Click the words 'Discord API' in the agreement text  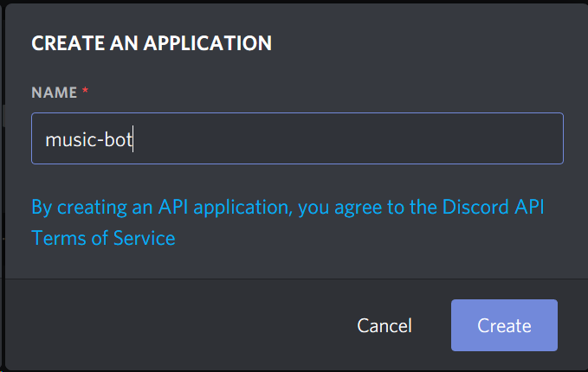pyautogui.click(x=493, y=207)
